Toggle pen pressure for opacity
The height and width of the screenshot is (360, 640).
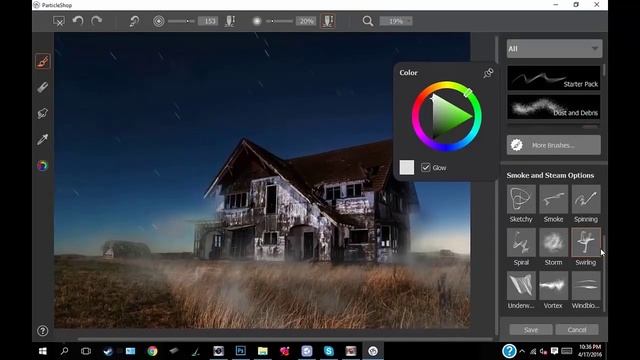click(x=328, y=21)
